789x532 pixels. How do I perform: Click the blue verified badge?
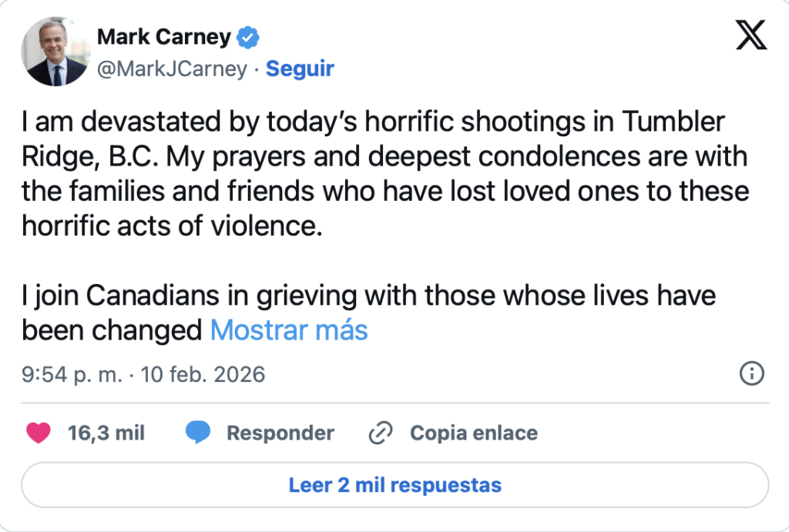pyautogui.click(x=248, y=36)
